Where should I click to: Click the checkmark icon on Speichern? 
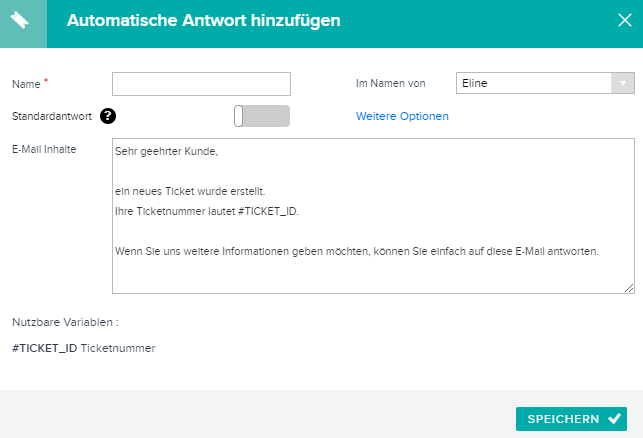tap(614, 419)
